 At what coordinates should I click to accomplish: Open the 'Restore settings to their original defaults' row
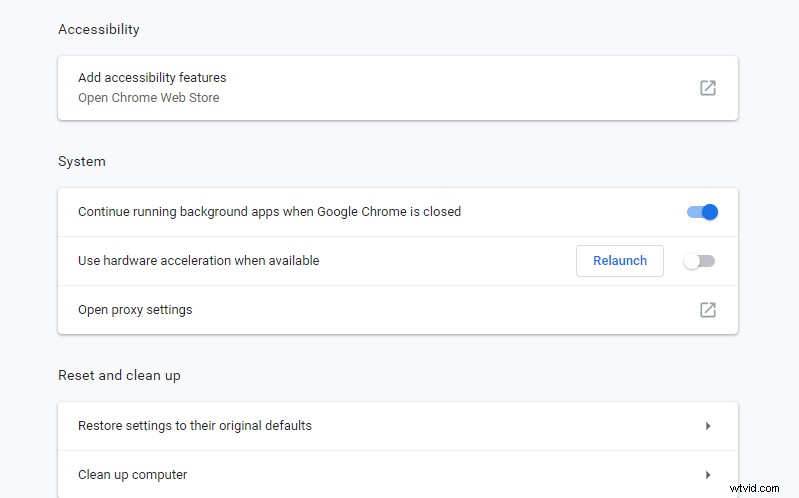[397, 426]
